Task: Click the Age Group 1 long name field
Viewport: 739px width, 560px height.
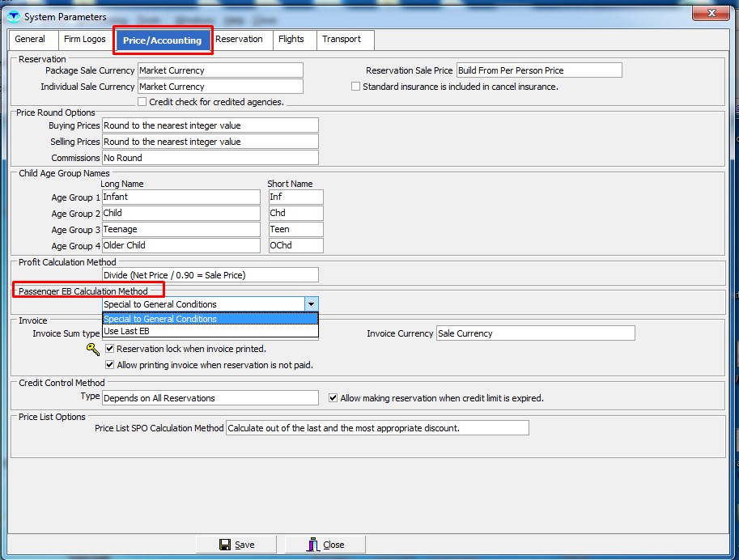Action: coord(181,197)
